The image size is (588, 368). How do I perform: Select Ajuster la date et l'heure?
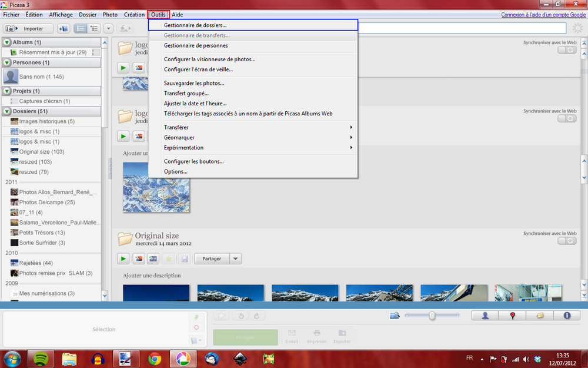pos(253,104)
